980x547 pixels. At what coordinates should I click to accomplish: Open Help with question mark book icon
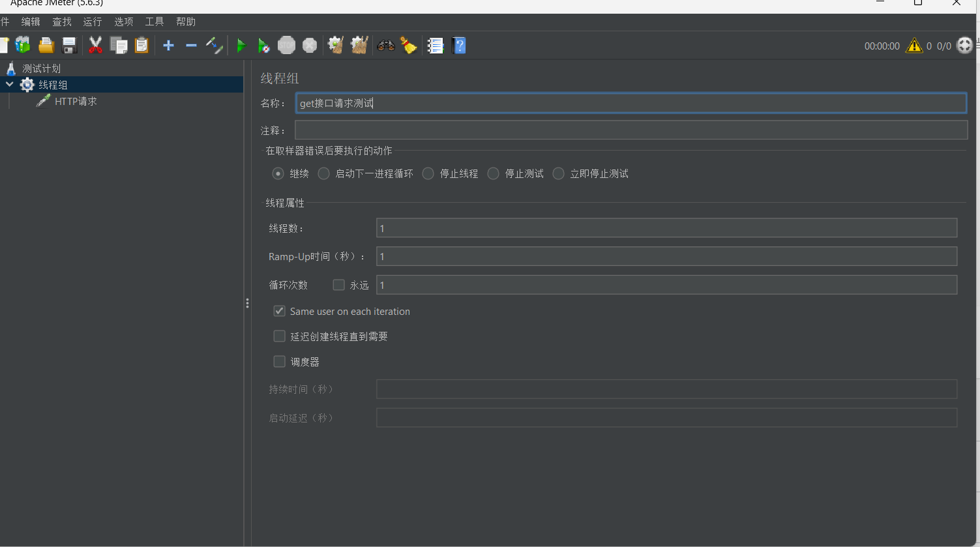click(459, 45)
